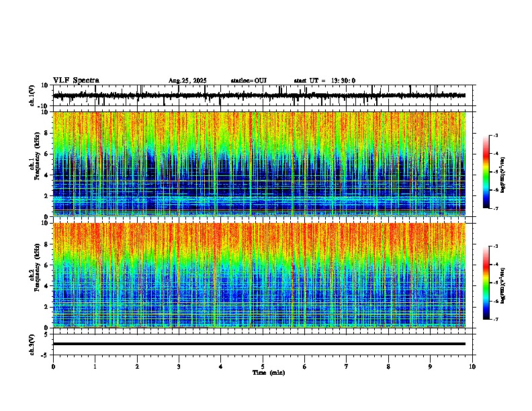Click the time axis tick label "9"

point(430,367)
